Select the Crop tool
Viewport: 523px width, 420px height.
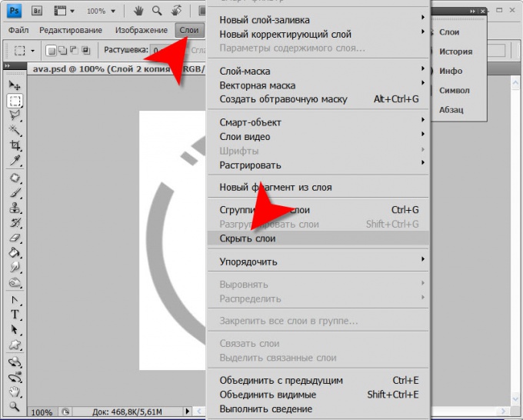click(15, 145)
